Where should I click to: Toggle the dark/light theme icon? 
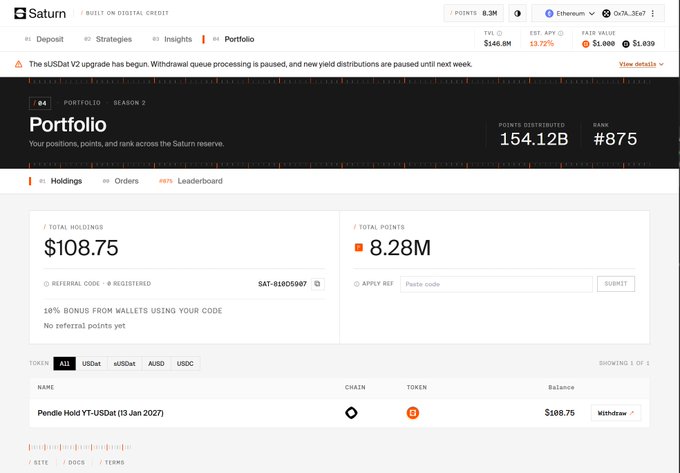517,13
